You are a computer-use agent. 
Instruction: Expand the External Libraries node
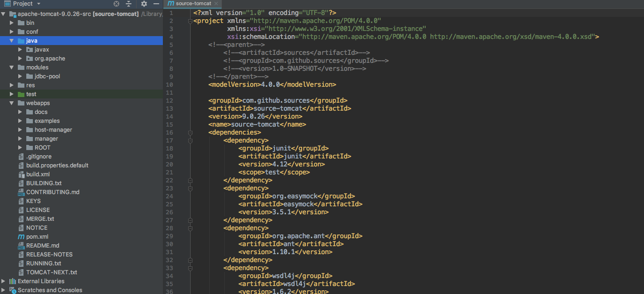click(x=3, y=281)
